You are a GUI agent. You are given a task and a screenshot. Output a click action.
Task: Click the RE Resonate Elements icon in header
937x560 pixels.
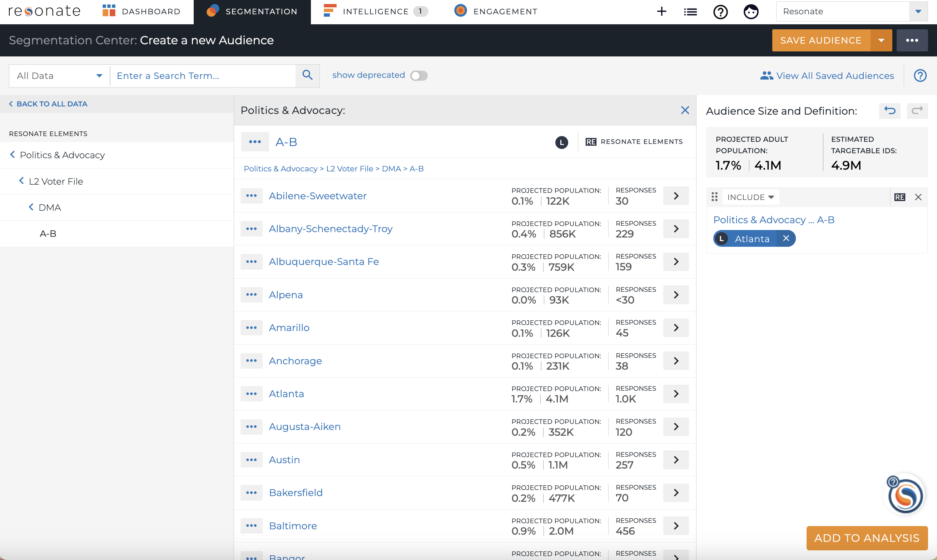click(x=590, y=142)
